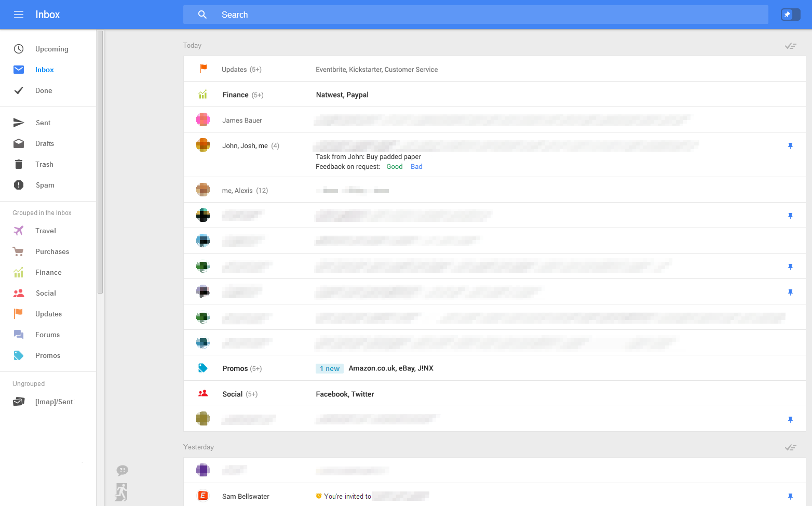Expand the Finance bundle with Natwest, Paypal
Screen dimensions: 812x506
click(x=494, y=95)
